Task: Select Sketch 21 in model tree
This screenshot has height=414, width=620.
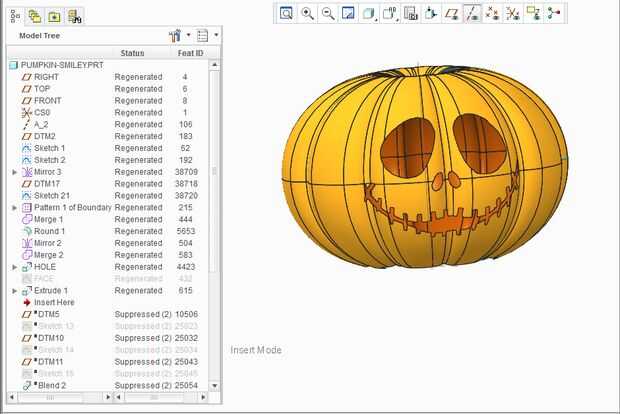Action: [x=51, y=195]
